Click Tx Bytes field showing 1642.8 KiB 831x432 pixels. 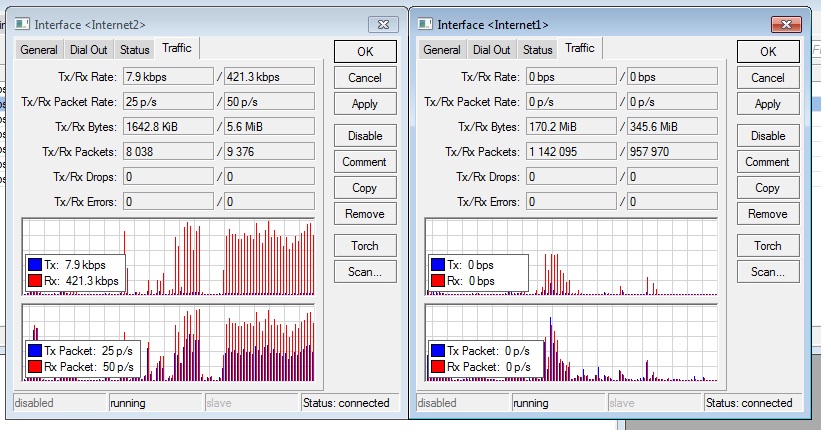[x=168, y=126]
